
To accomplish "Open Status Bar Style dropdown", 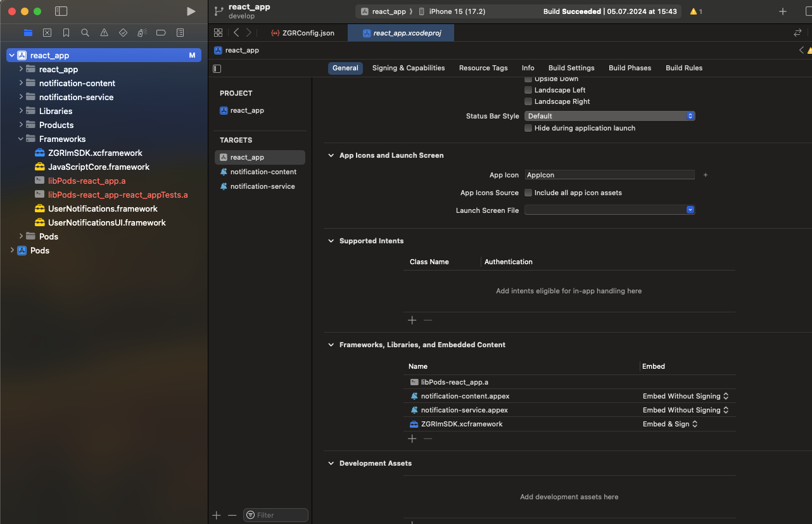I will coord(609,116).
